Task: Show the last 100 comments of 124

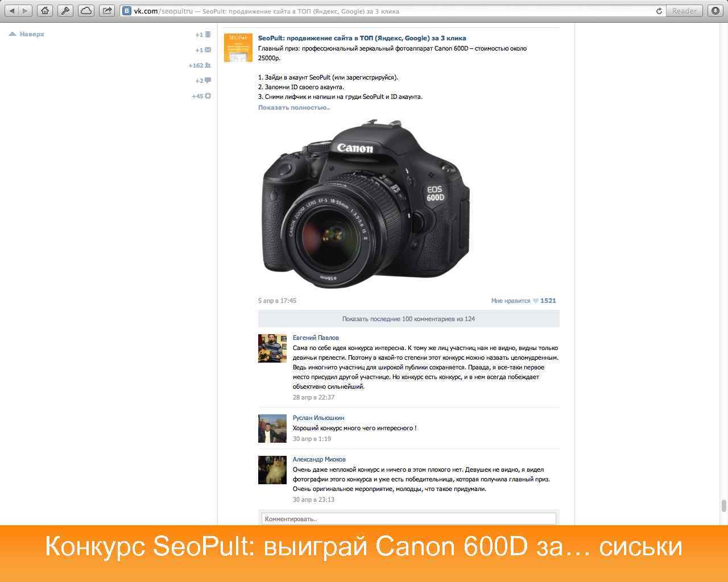Action: [x=408, y=319]
